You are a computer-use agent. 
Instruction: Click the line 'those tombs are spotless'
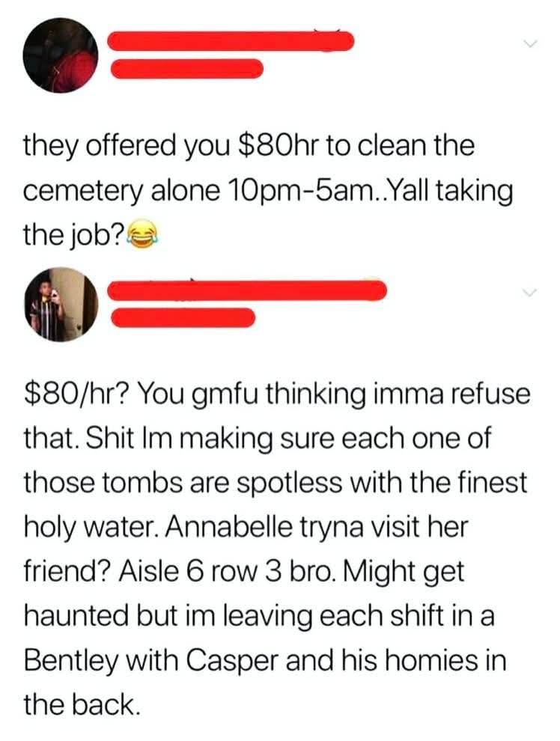[275, 483]
